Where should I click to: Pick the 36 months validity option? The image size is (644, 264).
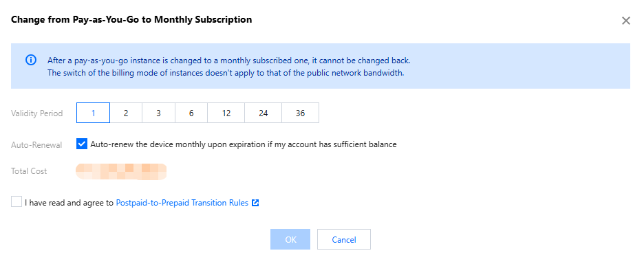[x=300, y=113]
